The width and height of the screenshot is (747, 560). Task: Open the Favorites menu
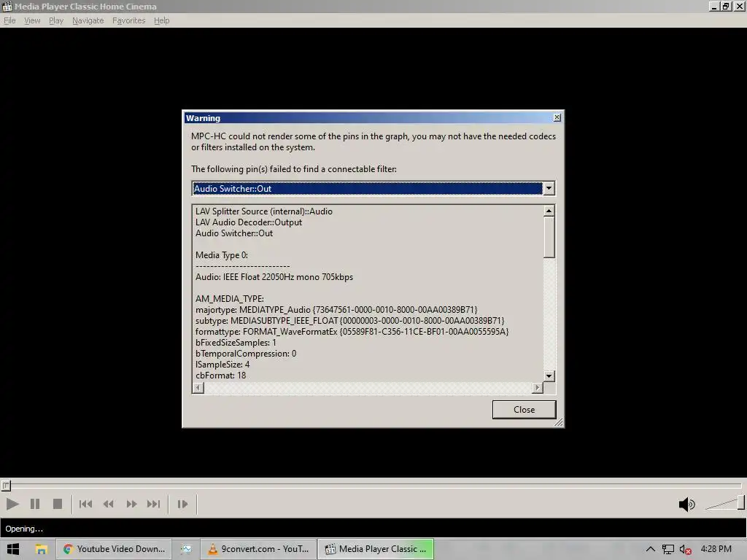(128, 20)
